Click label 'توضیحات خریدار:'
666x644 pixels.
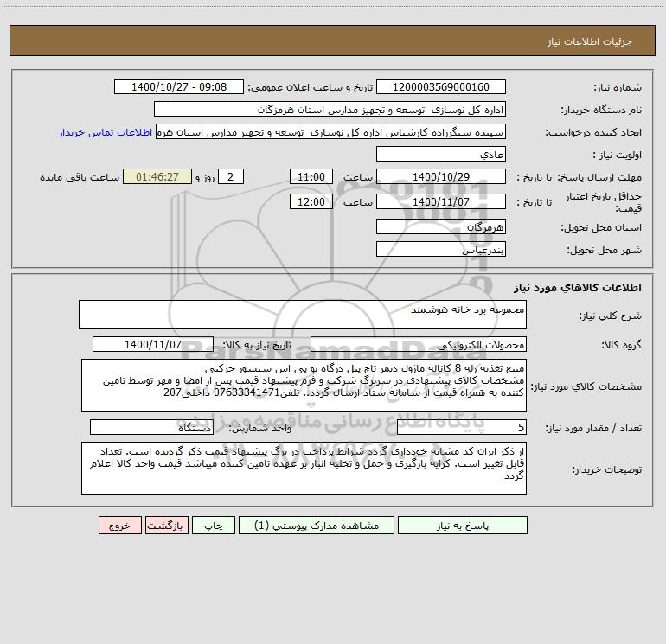coord(607,470)
